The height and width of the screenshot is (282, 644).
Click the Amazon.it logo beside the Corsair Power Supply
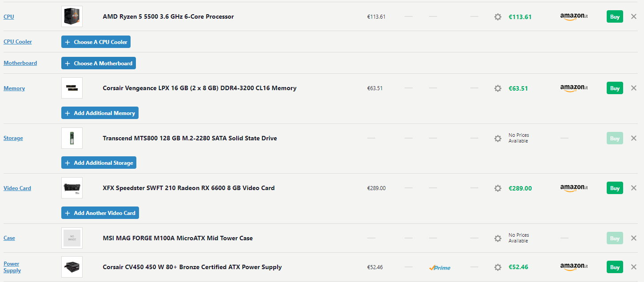pyautogui.click(x=573, y=267)
